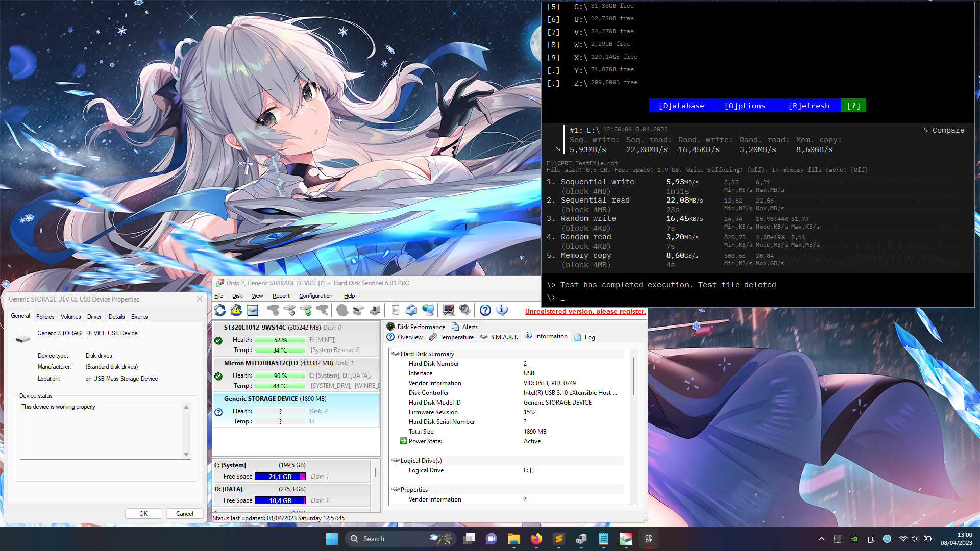
Task: Click [D]atabase in the CPDT window
Action: (681, 106)
